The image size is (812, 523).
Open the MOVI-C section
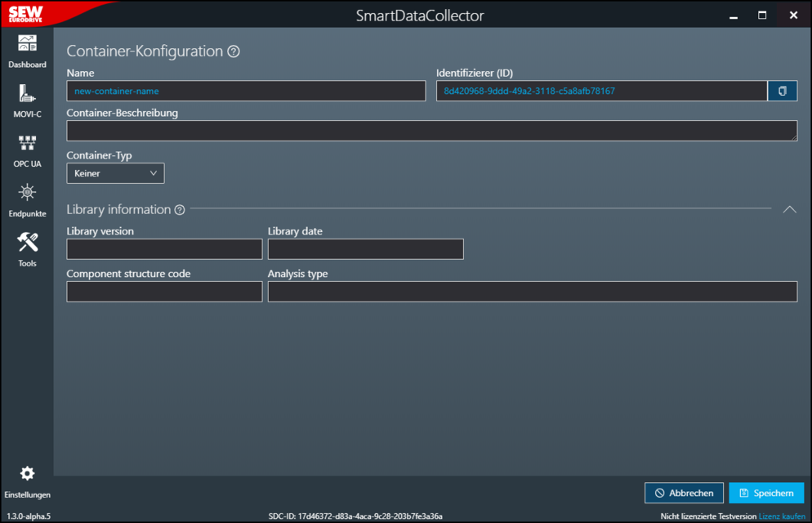[x=27, y=101]
